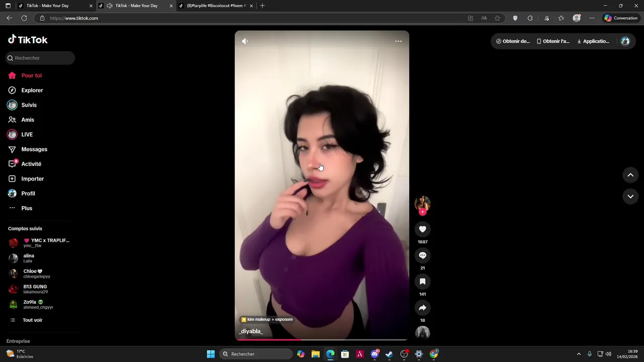Open File Explorer from the taskbar

click(x=315, y=354)
